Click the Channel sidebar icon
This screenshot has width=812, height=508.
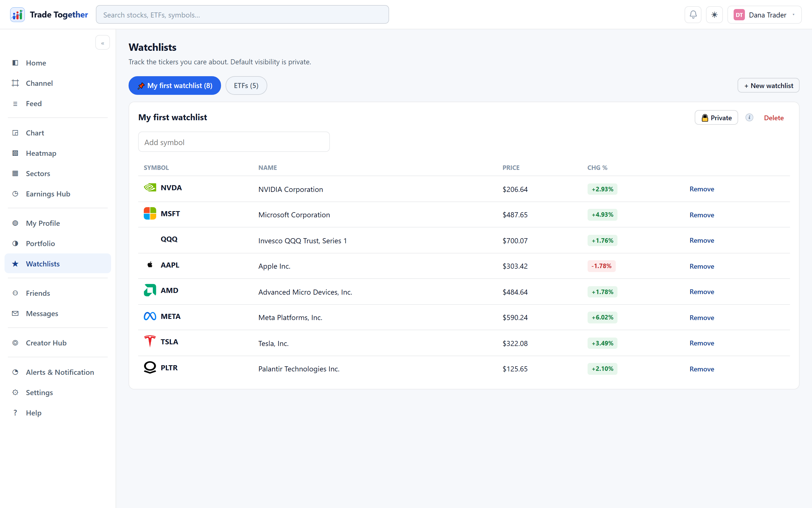point(16,83)
